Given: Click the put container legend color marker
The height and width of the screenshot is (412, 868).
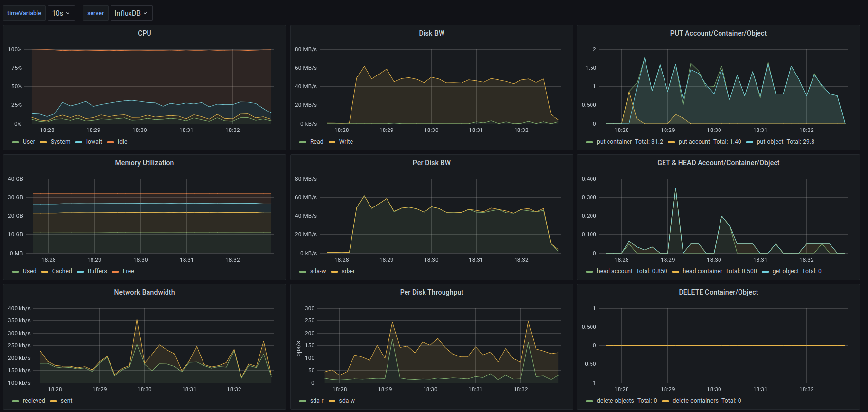Looking at the screenshot, I should [590, 142].
